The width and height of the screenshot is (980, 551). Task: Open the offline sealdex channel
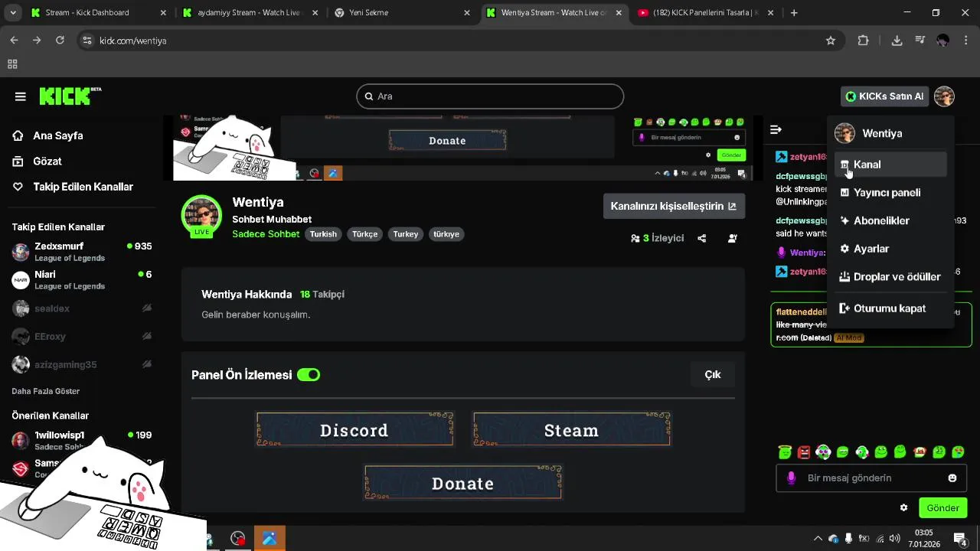point(82,308)
